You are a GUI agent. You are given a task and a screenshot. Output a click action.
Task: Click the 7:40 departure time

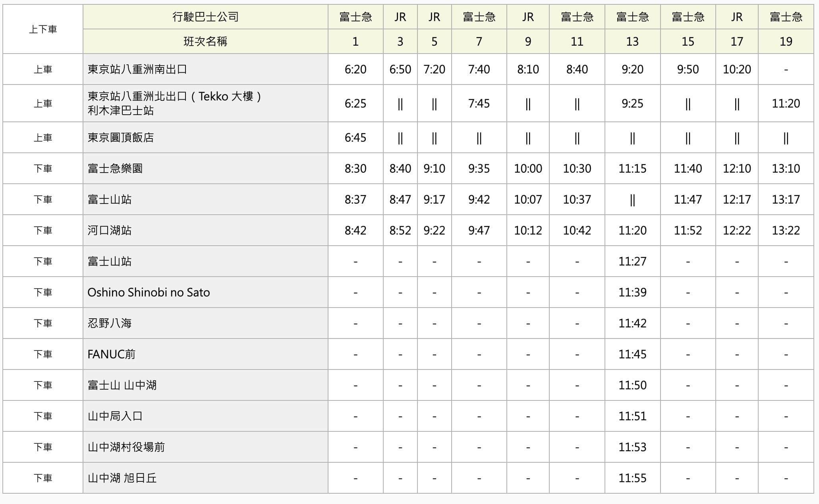[479, 69]
